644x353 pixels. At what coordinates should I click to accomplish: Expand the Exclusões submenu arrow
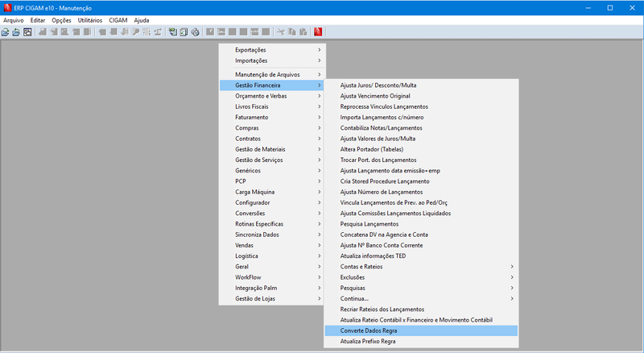[x=512, y=277]
